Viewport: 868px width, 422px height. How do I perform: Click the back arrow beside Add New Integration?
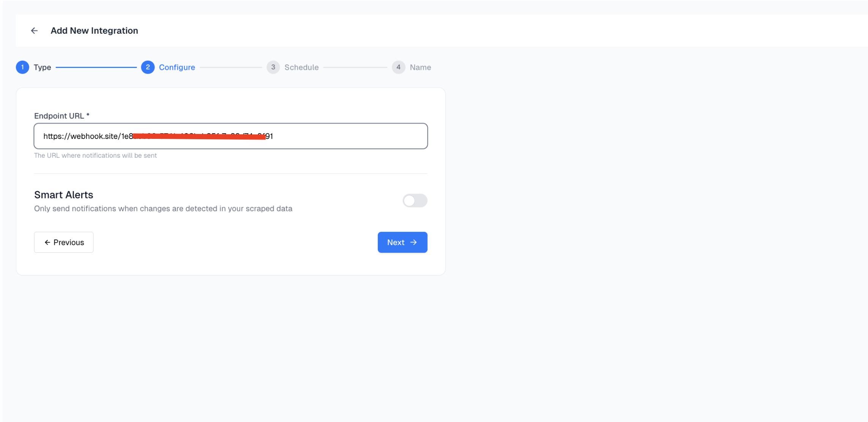click(34, 30)
